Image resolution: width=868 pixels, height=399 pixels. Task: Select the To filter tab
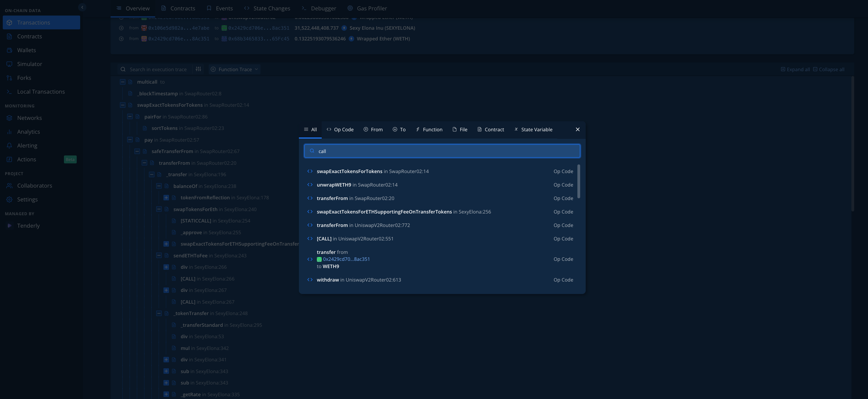coord(399,130)
